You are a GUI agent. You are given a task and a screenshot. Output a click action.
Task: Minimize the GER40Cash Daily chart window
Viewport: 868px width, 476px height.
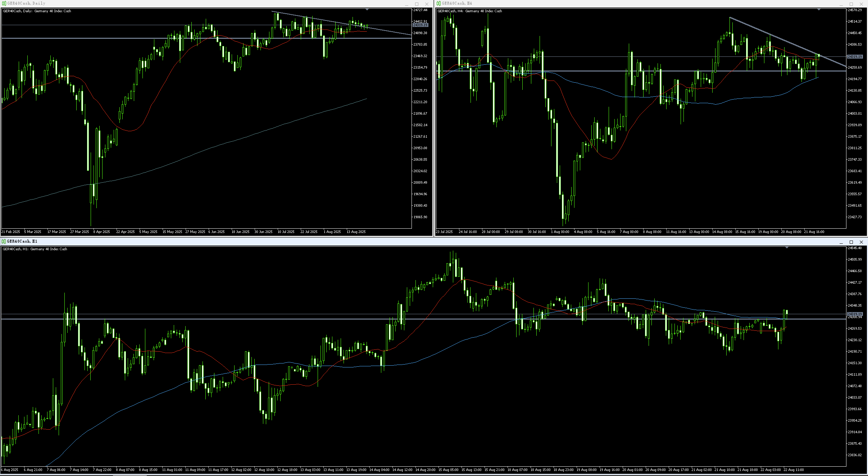407,4
